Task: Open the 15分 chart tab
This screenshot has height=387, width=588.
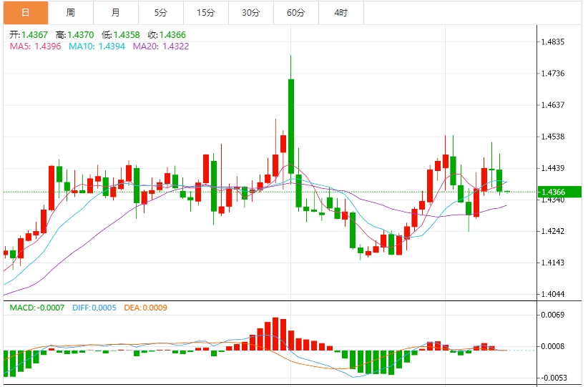Action: coord(206,13)
